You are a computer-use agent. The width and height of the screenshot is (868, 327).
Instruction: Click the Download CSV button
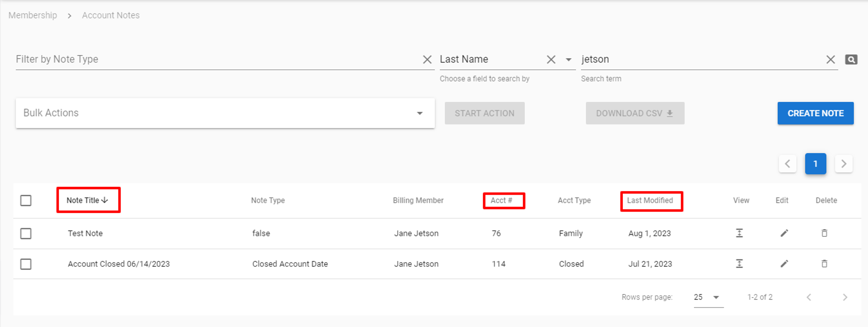click(635, 113)
